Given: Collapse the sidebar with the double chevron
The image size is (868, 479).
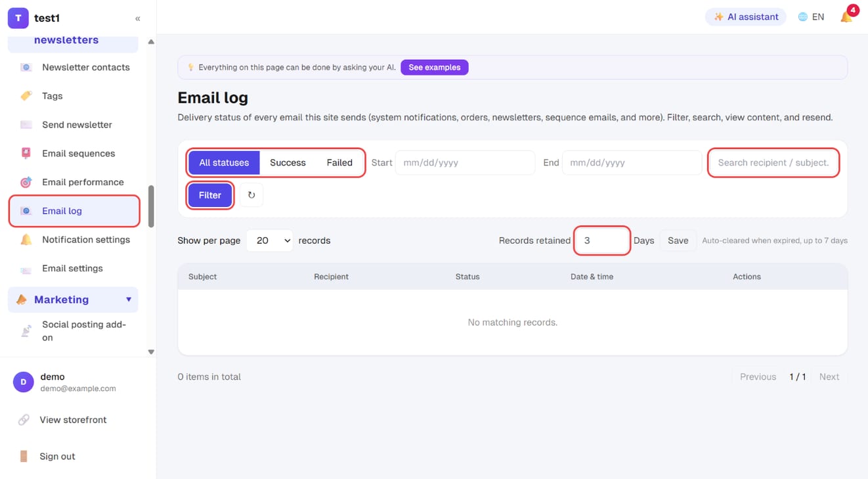Looking at the screenshot, I should (137, 18).
